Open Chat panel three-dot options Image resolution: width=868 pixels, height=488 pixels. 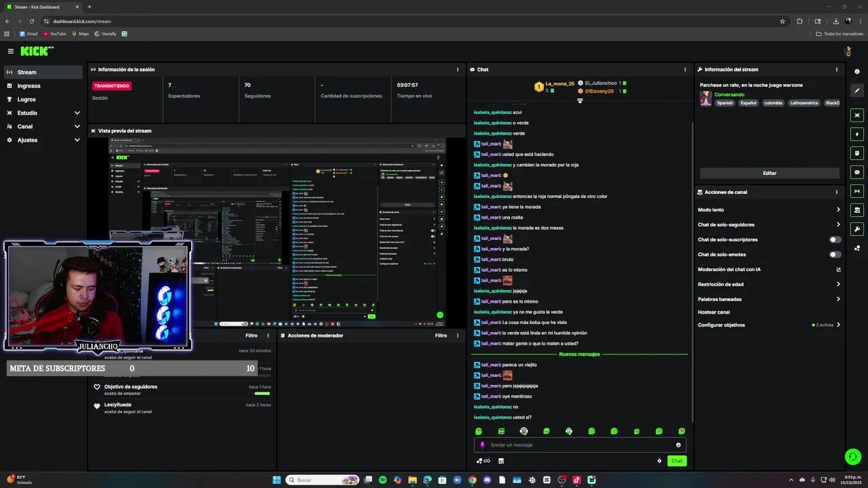[x=685, y=69]
